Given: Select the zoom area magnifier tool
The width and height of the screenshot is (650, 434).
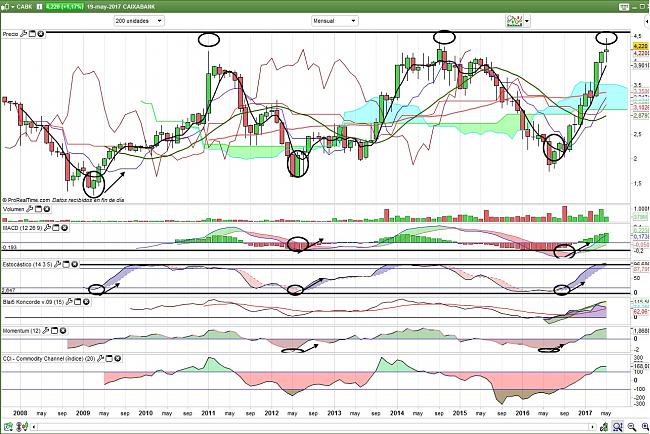Looking at the screenshot, I should click(618, 426).
